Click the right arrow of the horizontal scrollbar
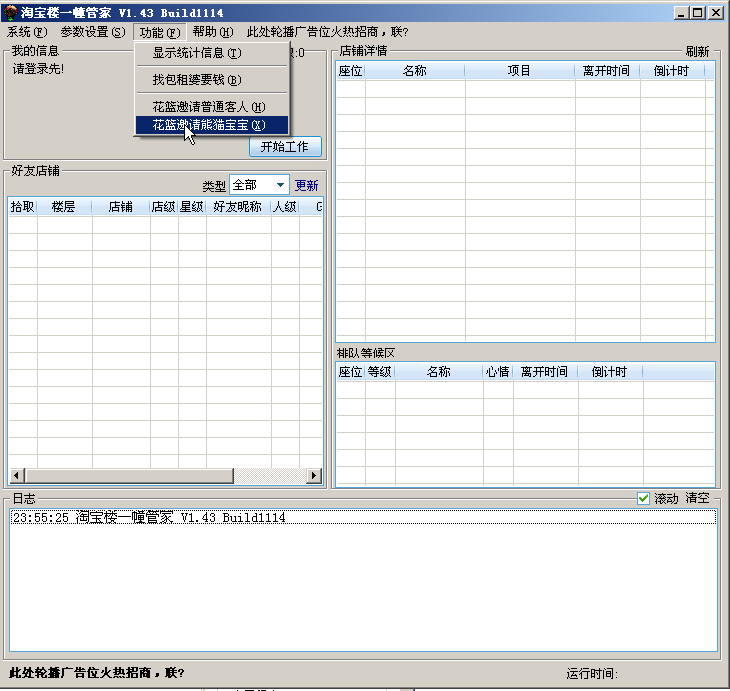Image resolution: width=730 pixels, height=691 pixels. (x=313, y=475)
